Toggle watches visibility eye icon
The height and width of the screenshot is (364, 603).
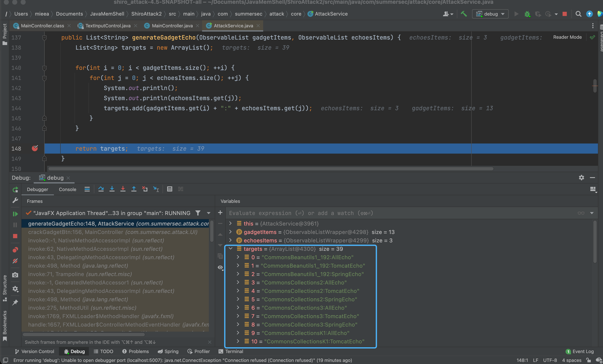point(220,268)
